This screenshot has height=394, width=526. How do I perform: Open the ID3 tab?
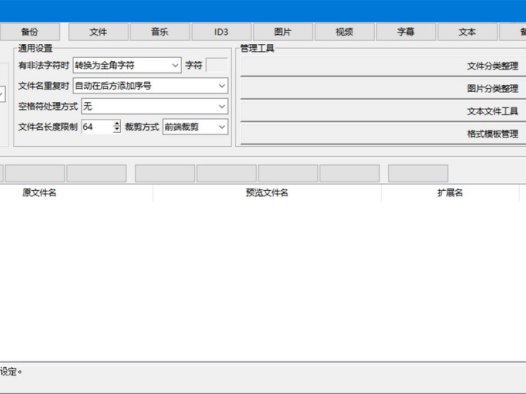pos(221,32)
